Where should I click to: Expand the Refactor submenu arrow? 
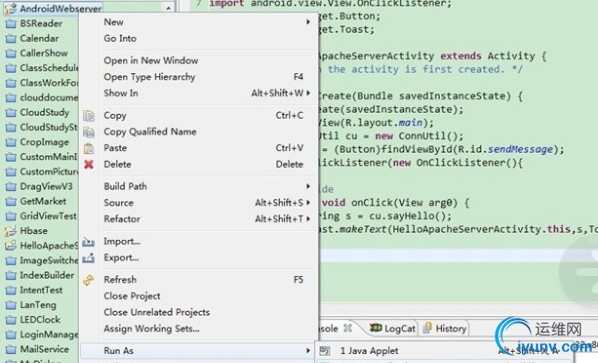click(x=308, y=219)
